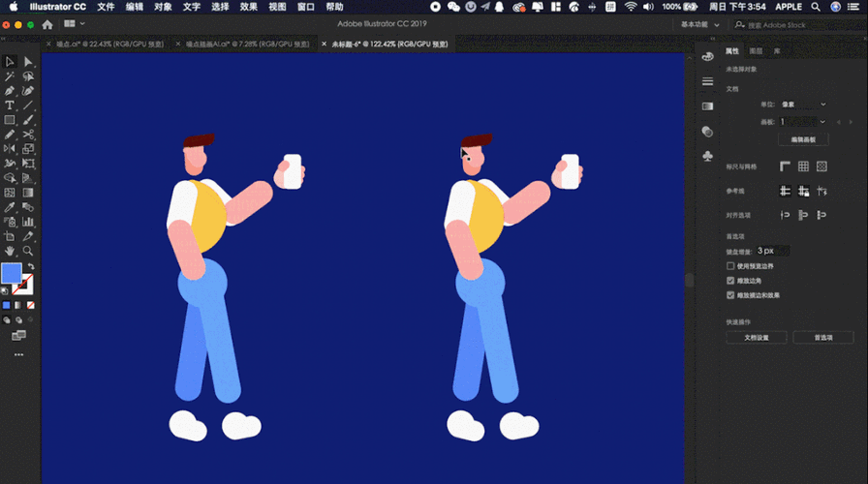Select the Pen tool
This screenshot has height=484, width=868.
(10, 91)
